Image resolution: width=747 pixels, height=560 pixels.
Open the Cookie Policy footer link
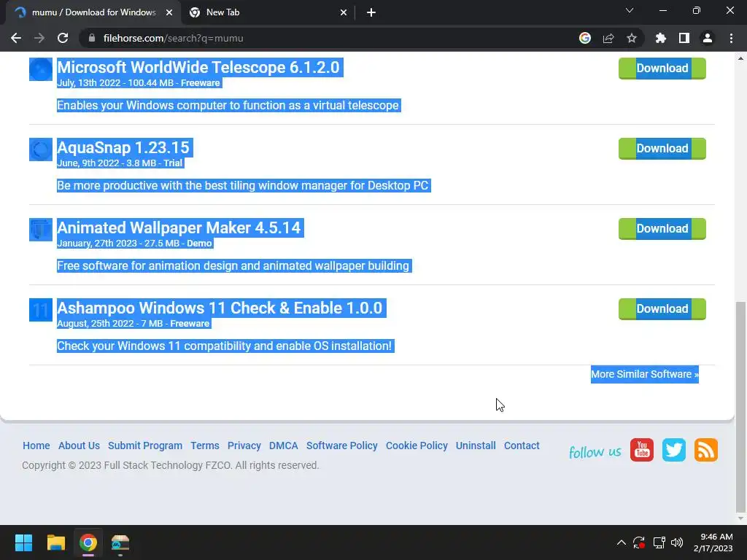[x=417, y=446]
